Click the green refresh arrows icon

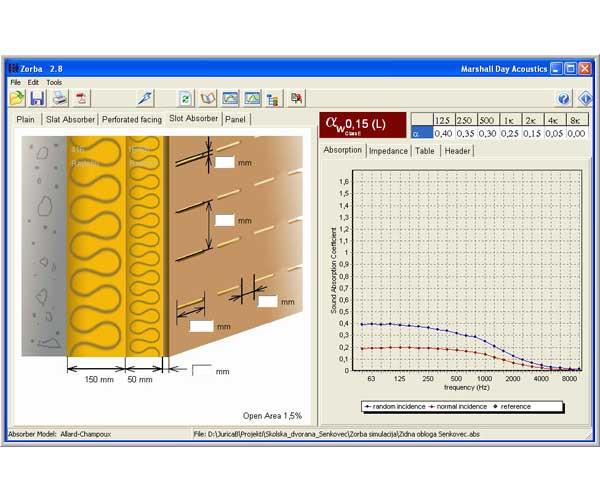[x=186, y=98]
